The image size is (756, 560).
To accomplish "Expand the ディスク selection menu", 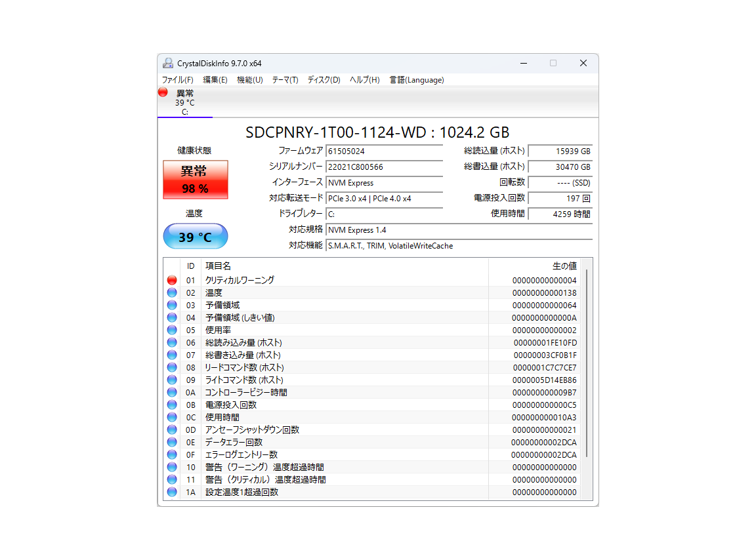I will (x=323, y=79).
